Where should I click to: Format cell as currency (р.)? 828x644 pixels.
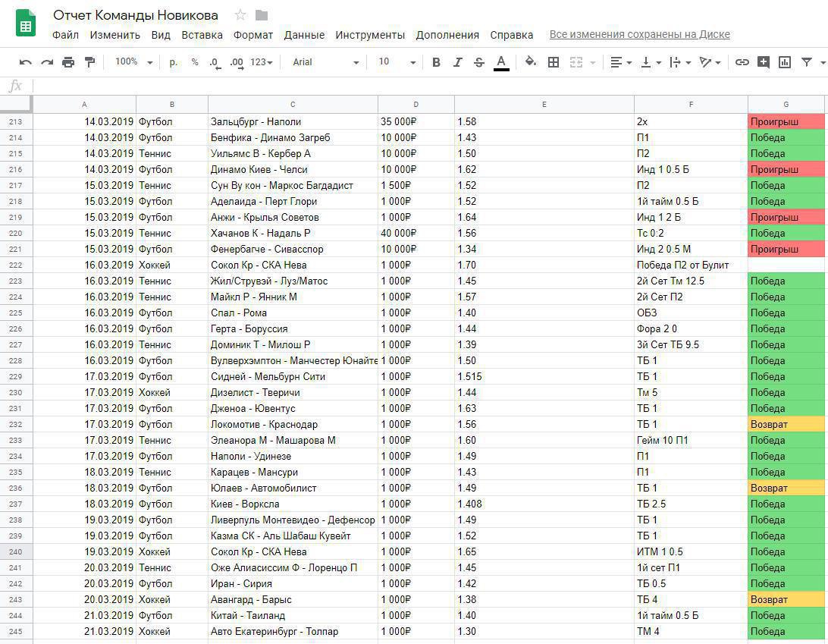coord(173,62)
